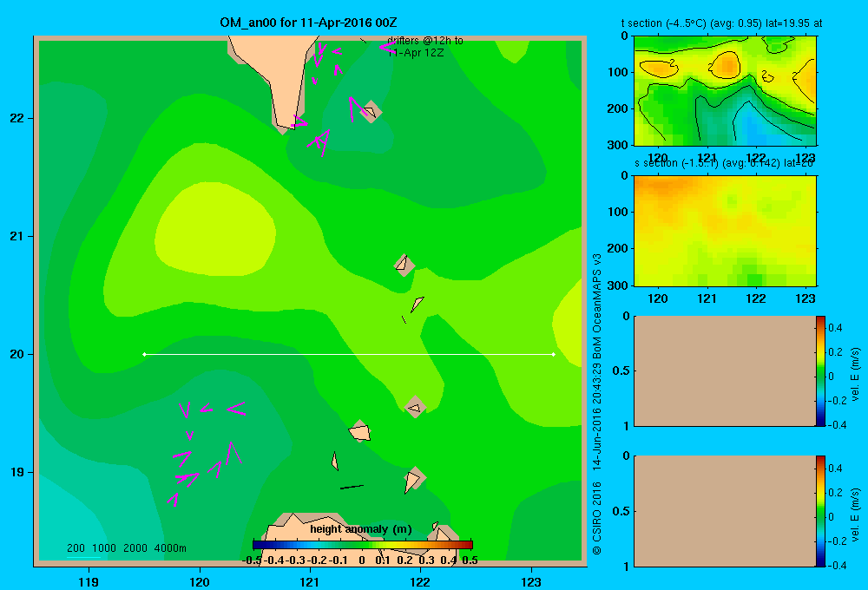Click the "11-Apr 12Z" annotation text
Image resolution: width=868 pixels, height=590 pixels.
[x=415, y=53]
